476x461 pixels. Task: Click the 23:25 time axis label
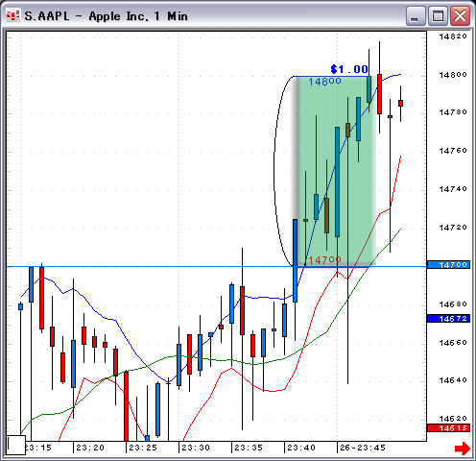coord(143,448)
